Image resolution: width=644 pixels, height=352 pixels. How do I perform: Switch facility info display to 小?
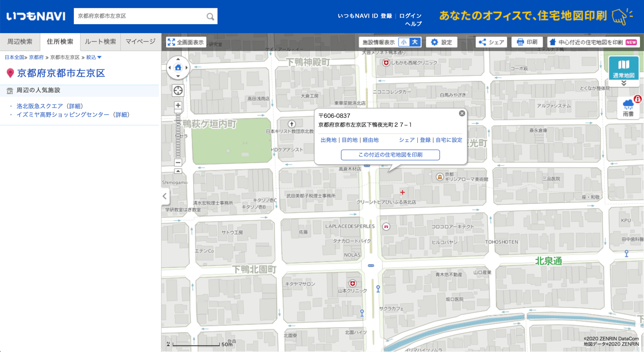(x=404, y=42)
